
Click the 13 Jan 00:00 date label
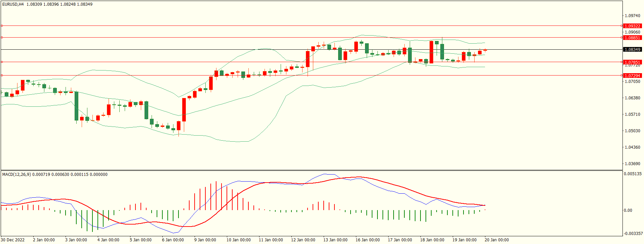335,240
